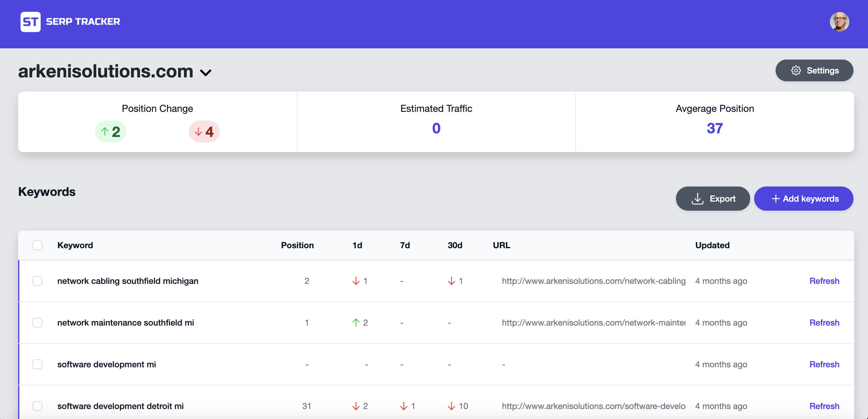Viewport: 868px width, 419px height.
Task: Check the network cabling southfield michigan row
Action: click(x=37, y=281)
